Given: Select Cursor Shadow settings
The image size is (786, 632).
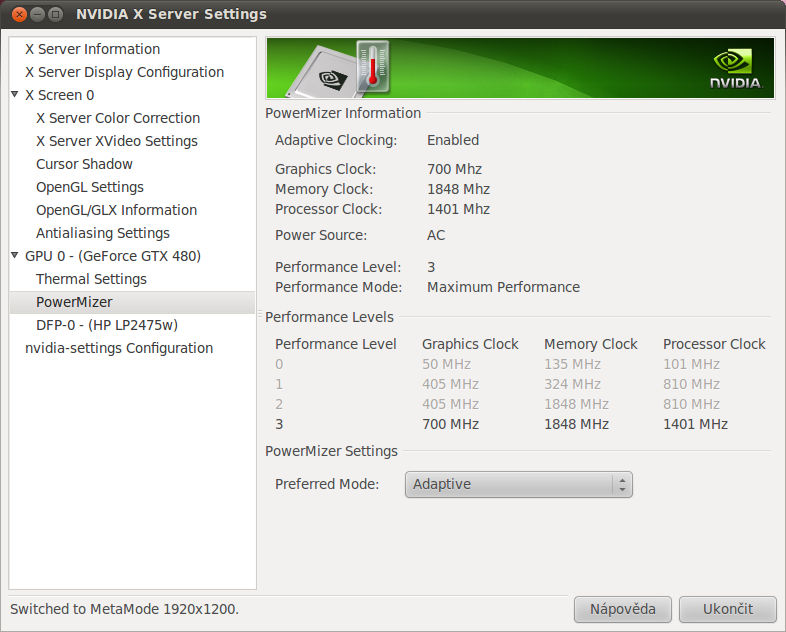Looking at the screenshot, I should click(x=84, y=164).
